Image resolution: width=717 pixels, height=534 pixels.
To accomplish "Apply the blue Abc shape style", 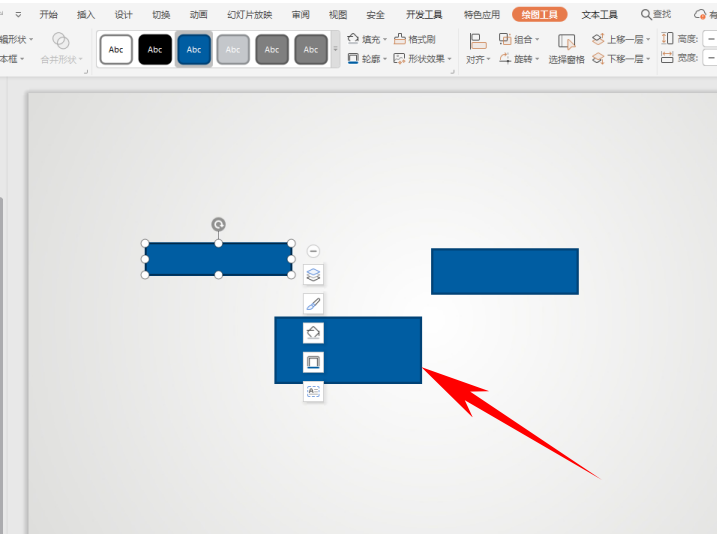I will (x=194, y=49).
